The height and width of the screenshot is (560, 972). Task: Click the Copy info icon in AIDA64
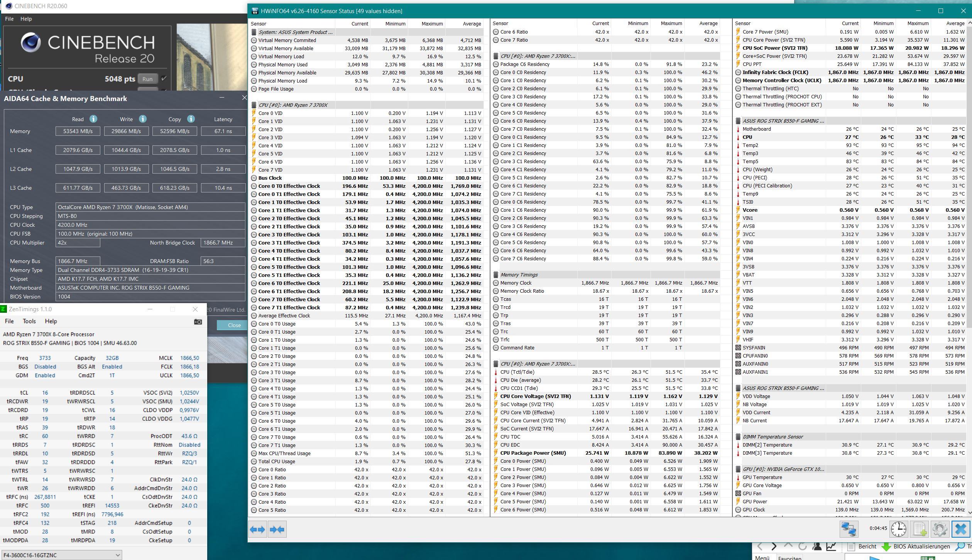click(x=191, y=119)
